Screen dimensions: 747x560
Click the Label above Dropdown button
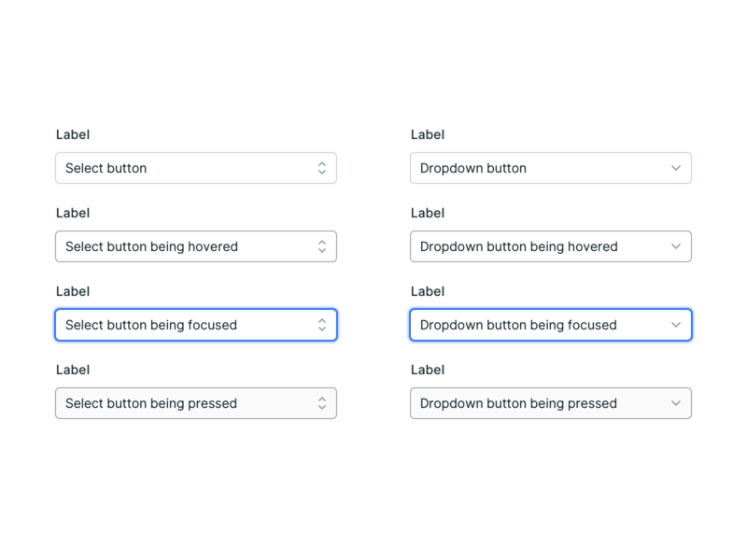428,134
